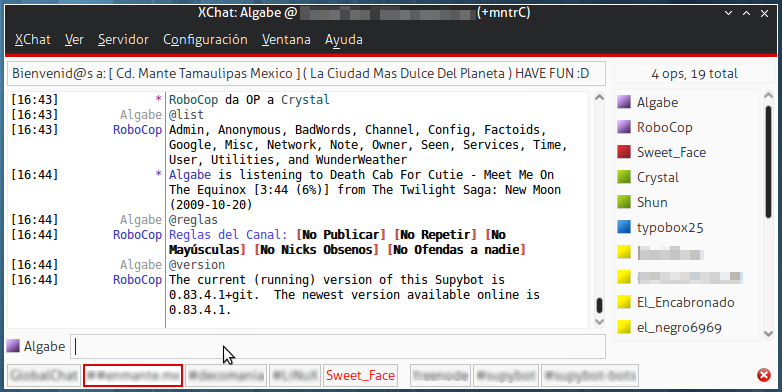
Task: Click the channel topic field
Action: (306, 74)
